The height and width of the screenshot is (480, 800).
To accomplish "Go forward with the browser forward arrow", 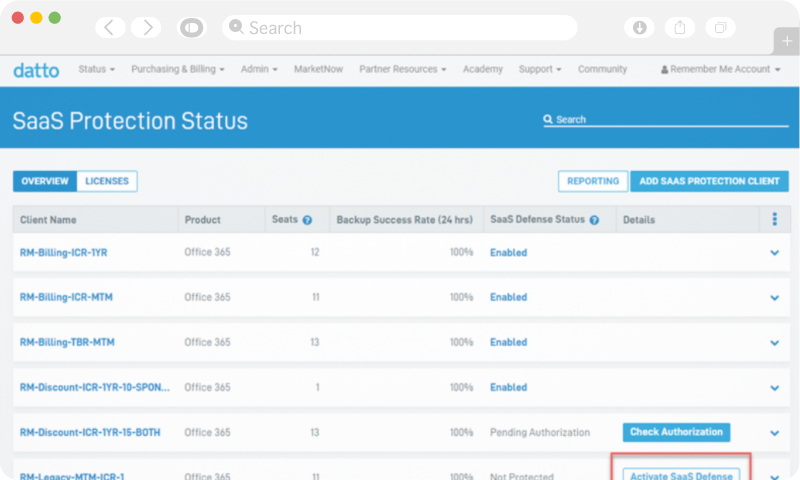I will point(146,28).
